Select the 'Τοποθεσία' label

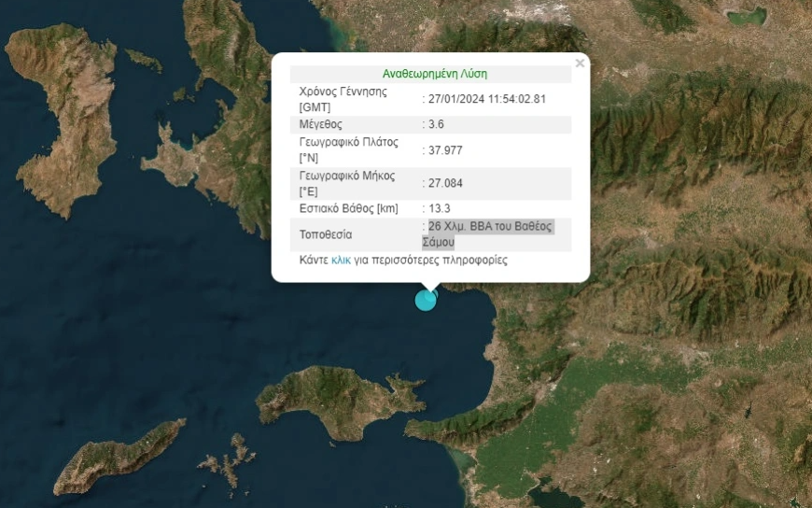tap(325, 234)
